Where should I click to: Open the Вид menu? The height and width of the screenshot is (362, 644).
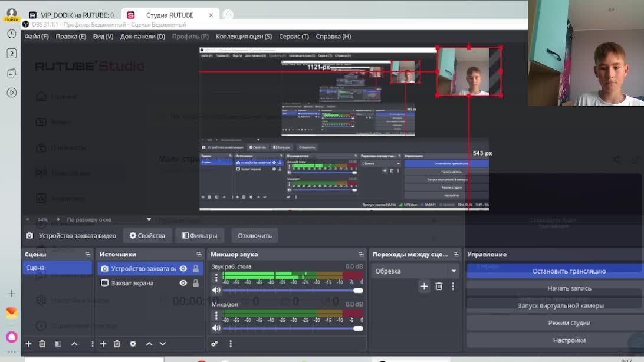point(103,37)
